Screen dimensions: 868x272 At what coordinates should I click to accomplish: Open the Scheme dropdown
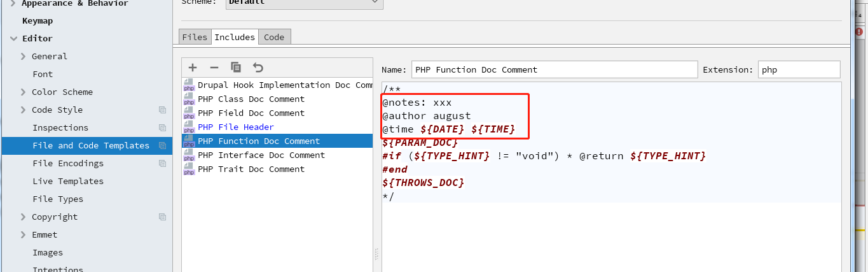coord(304,3)
